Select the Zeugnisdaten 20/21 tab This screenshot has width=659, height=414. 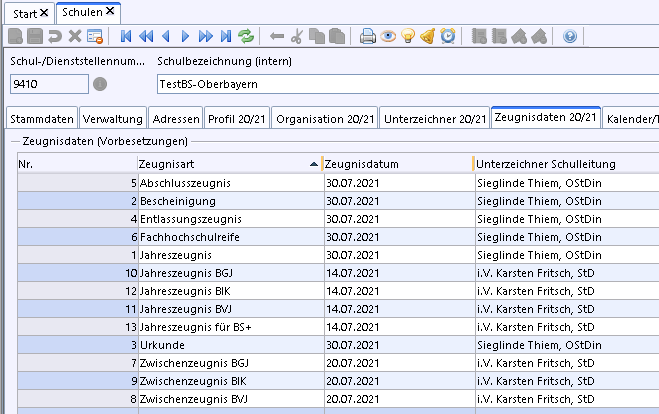[546, 117]
